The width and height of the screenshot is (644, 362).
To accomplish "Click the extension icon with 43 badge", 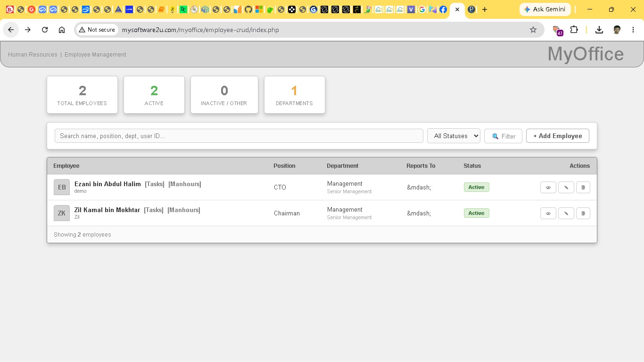I will tap(557, 30).
